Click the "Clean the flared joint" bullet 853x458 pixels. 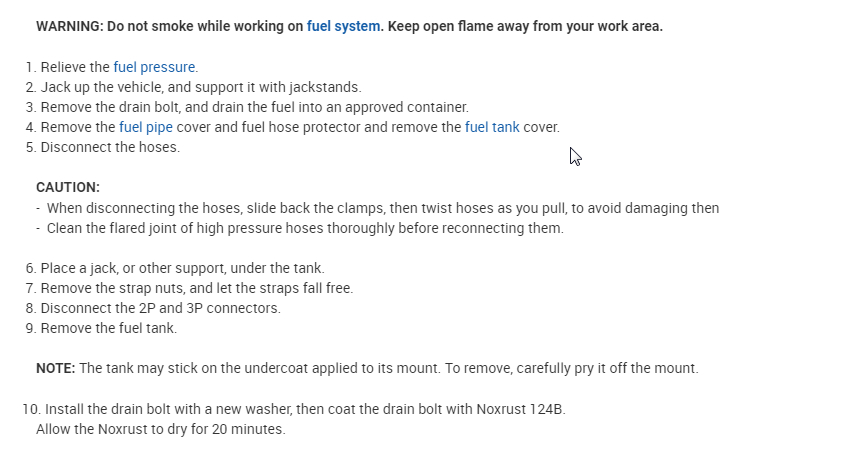[x=305, y=228]
